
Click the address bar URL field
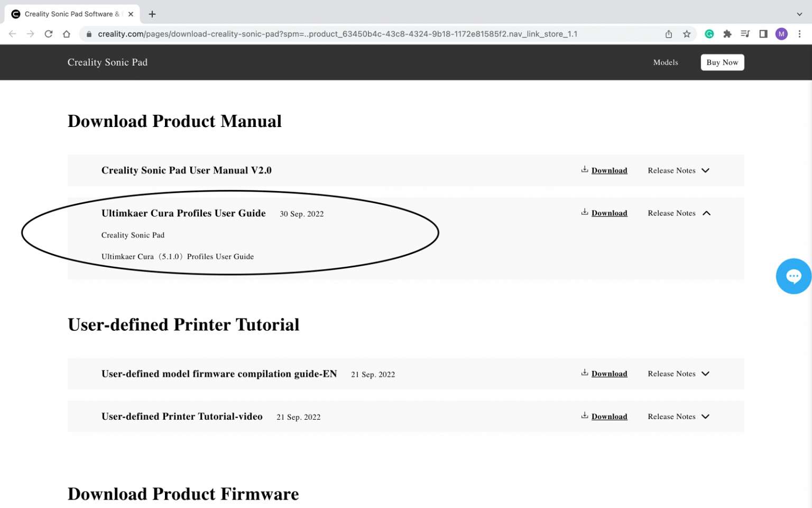pos(338,34)
